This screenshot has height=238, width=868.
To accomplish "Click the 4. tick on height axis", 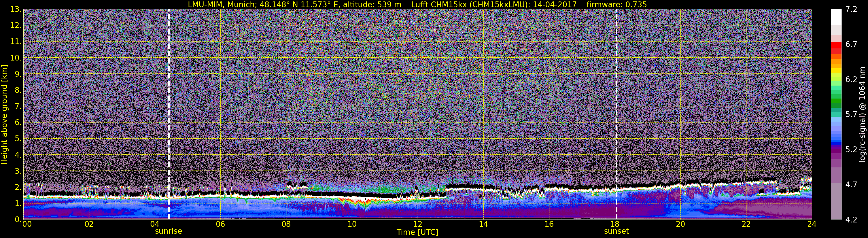I will coord(18,155).
